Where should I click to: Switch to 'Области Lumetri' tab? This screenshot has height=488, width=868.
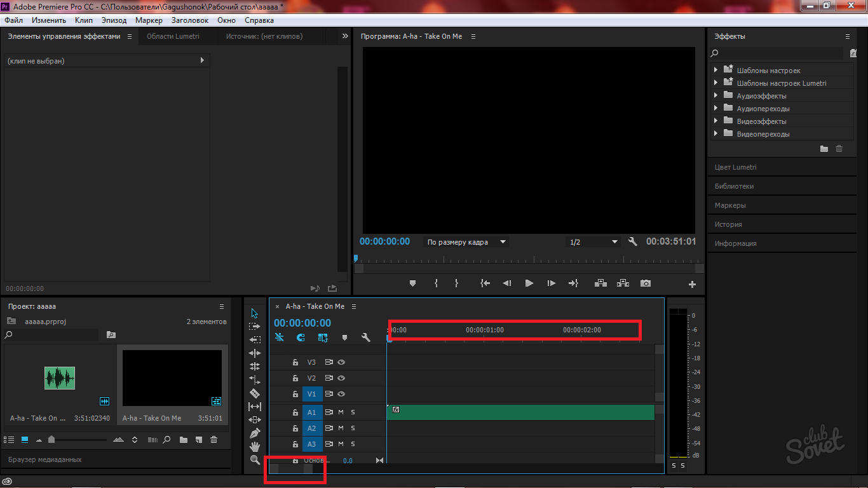click(x=173, y=36)
